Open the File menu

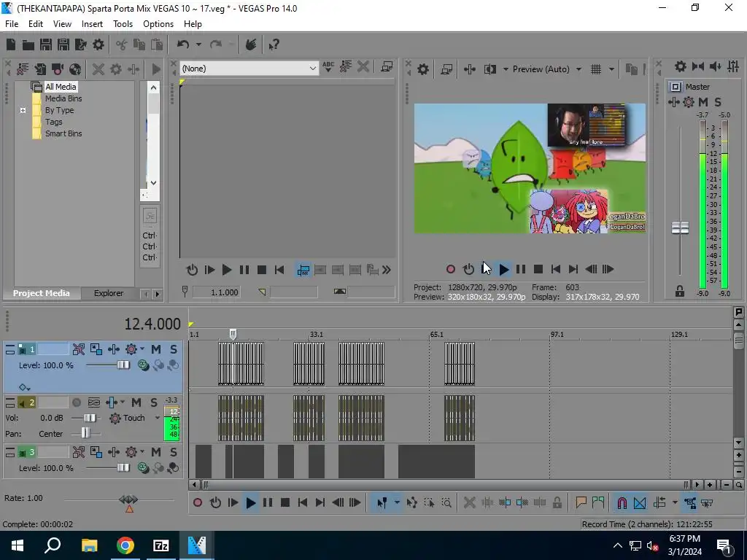(12, 24)
